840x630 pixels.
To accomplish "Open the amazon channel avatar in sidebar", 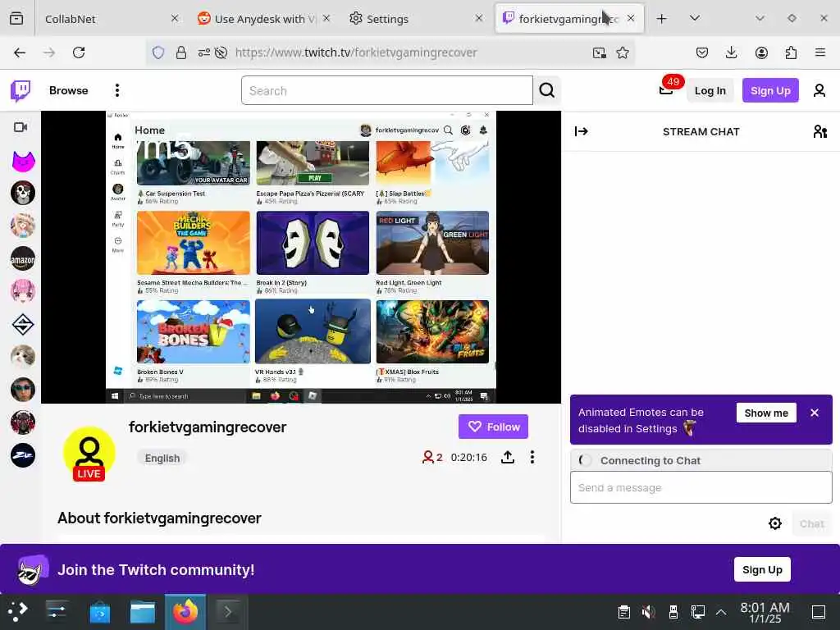I will coord(23,258).
